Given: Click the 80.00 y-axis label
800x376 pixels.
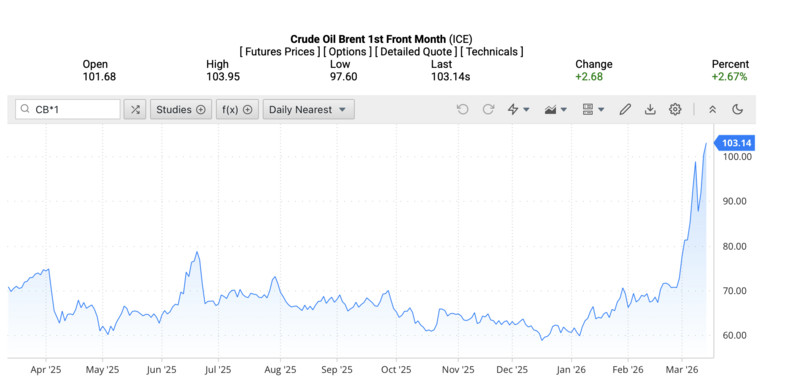Looking at the screenshot, I should pyautogui.click(x=735, y=246).
